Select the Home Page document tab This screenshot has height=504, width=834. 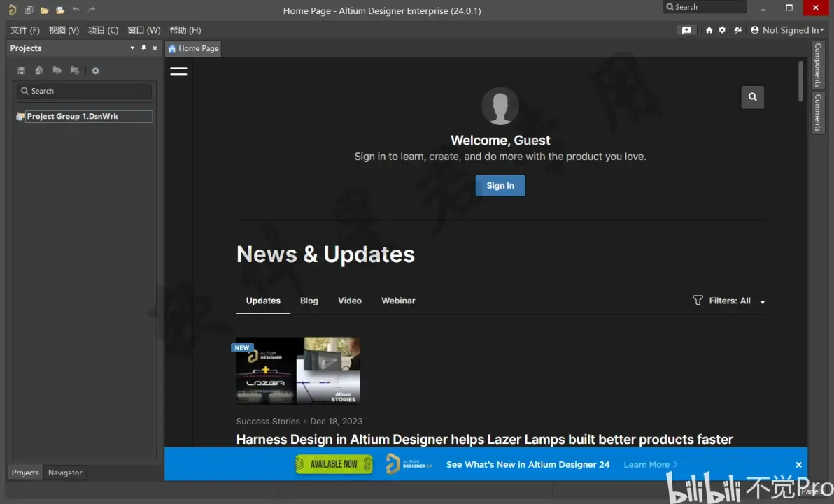[x=193, y=48]
